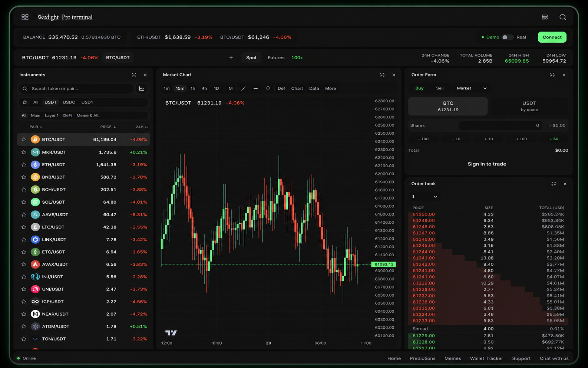
Task: Favorite LTC/USDT with its star
Action: click(24, 227)
